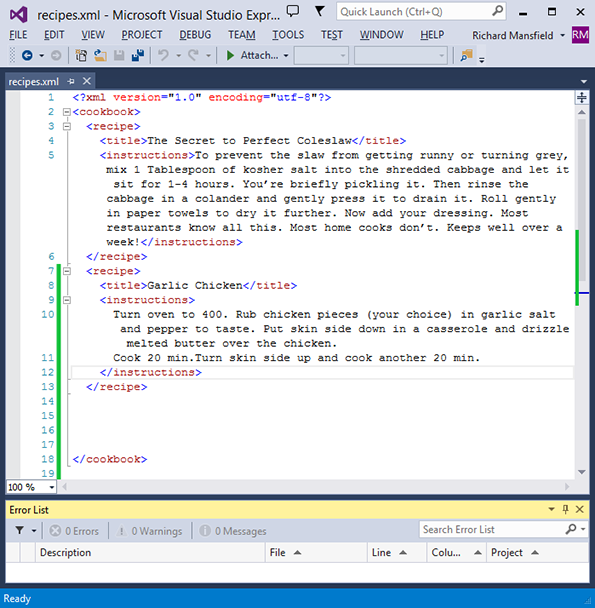Click the horizontal scroll right arrow

tap(567, 487)
